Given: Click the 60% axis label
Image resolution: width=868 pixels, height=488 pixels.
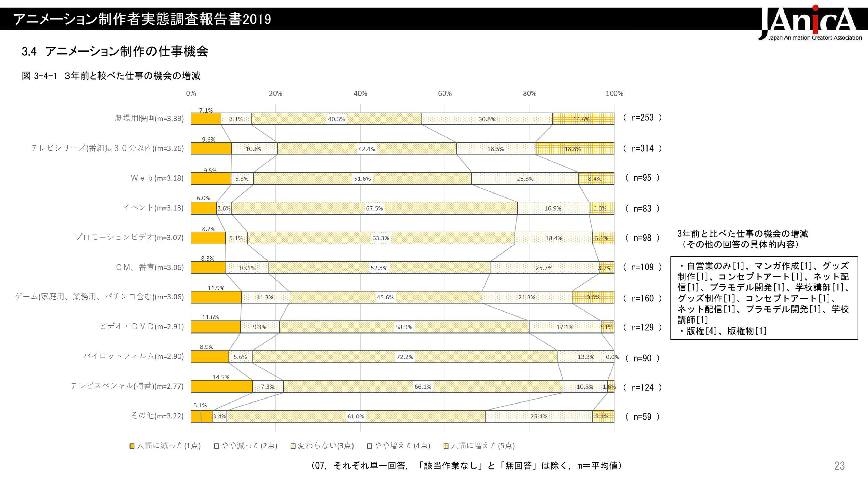Looking at the screenshot, I should click(445, 94).
